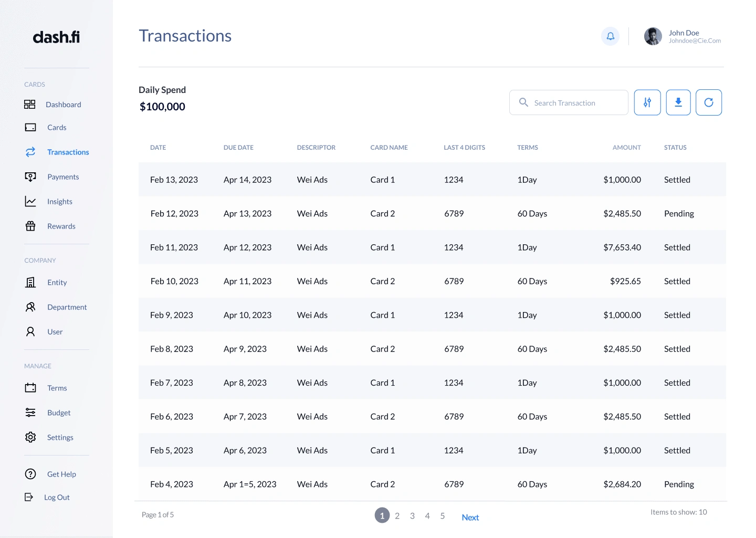The image size is (756, 538).
Task: Open Dashboard from the sidebar
Action: [x=63, y=105]
